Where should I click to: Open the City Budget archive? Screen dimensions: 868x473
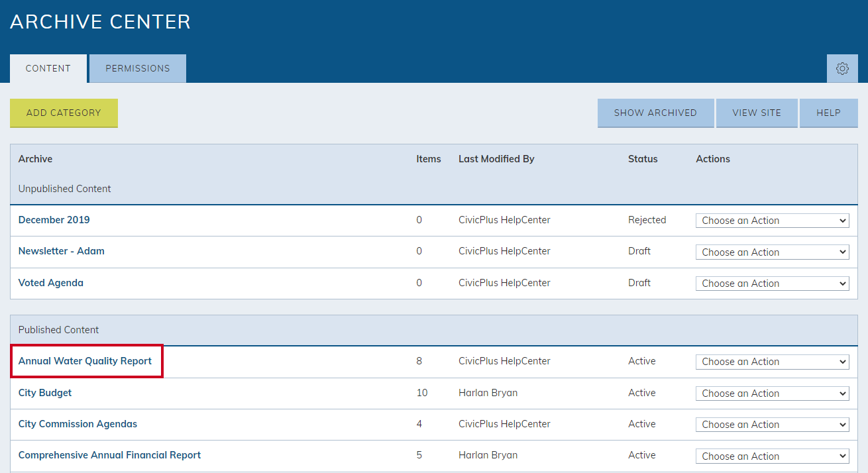(45, 393)
